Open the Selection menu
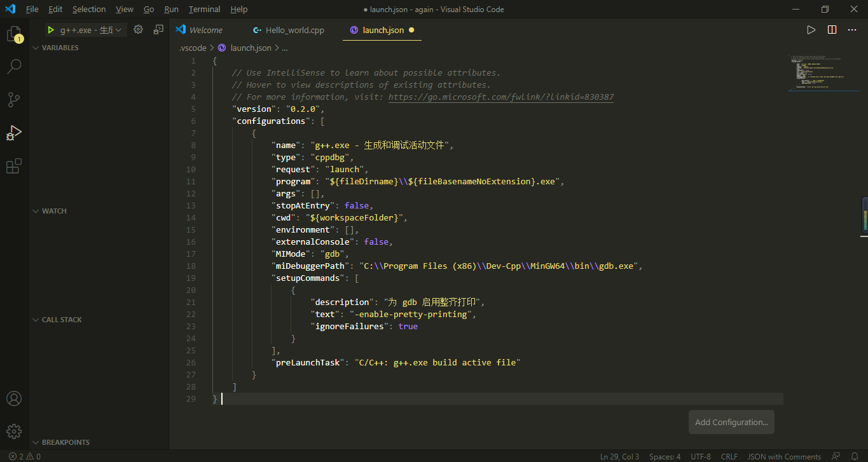 point(89,9)
